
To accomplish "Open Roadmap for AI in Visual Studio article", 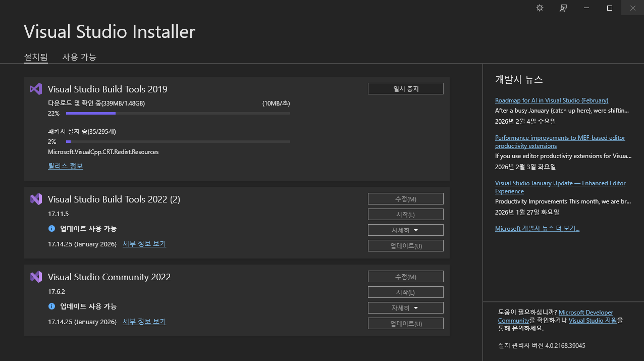I will (552, 100).
